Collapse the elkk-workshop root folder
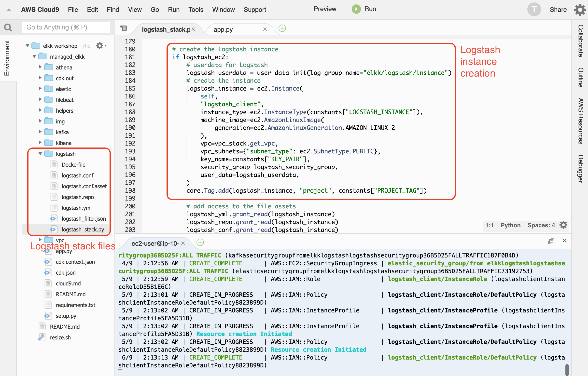 [28, 46]
